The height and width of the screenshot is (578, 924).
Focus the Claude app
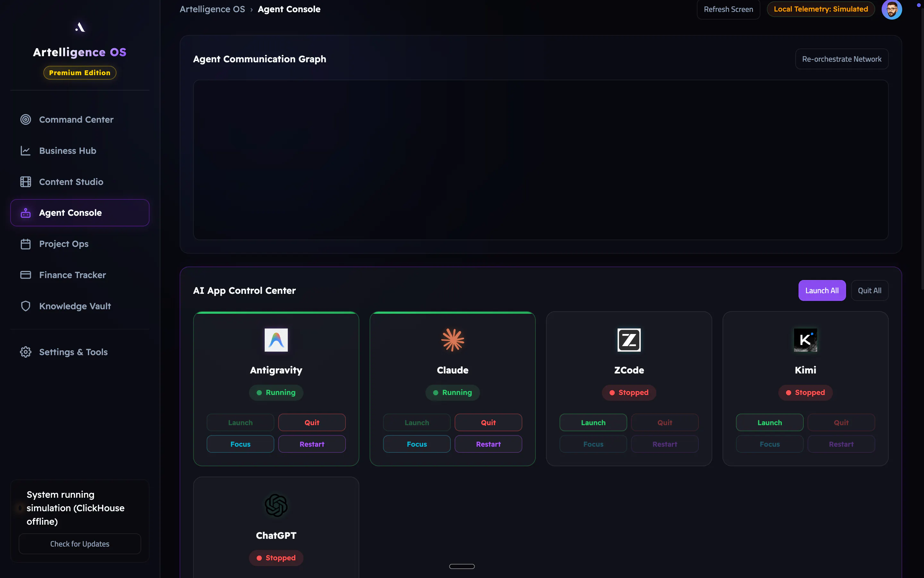tap(416, 444)
